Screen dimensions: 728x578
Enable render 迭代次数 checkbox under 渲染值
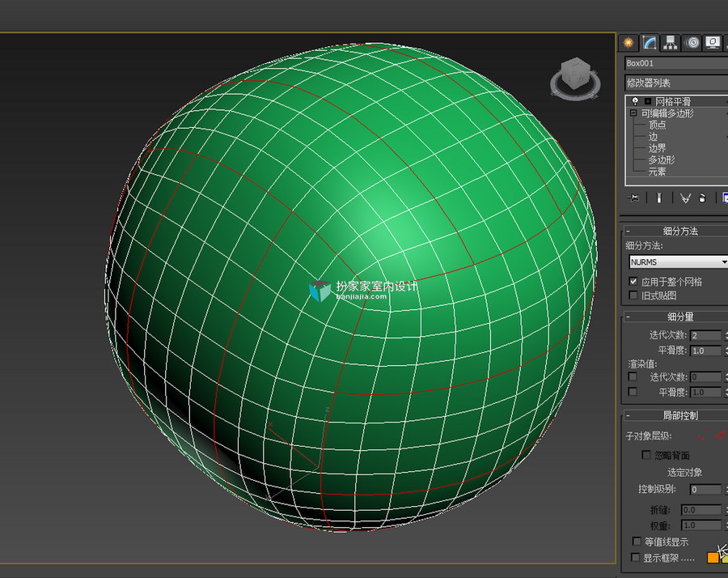point(633,376)
